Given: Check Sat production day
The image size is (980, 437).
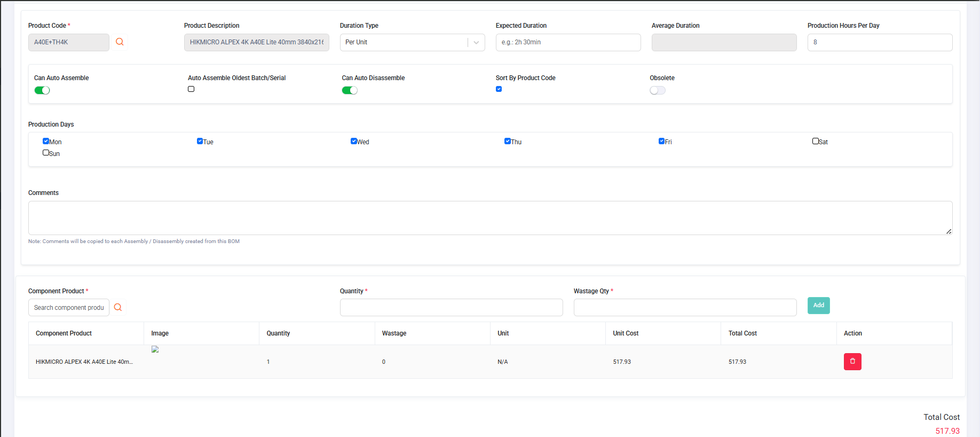Looking at the screenshot, I should point(816,141).
